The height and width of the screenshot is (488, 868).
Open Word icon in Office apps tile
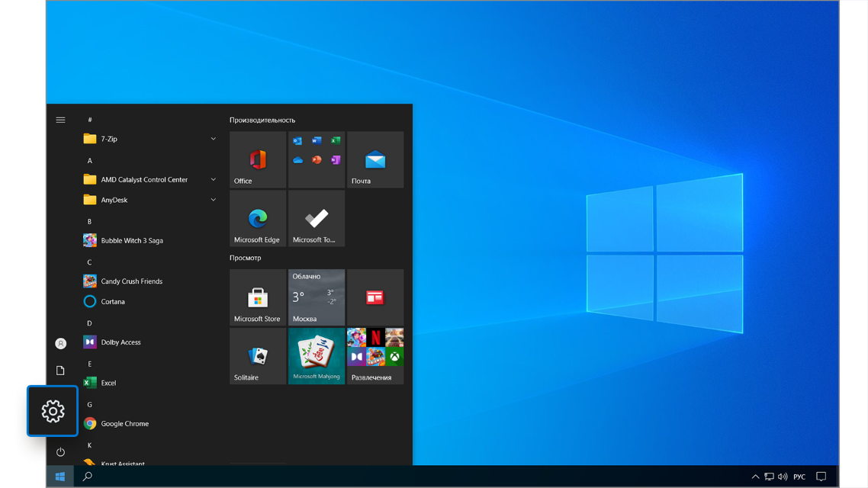(x=317, y=140)
